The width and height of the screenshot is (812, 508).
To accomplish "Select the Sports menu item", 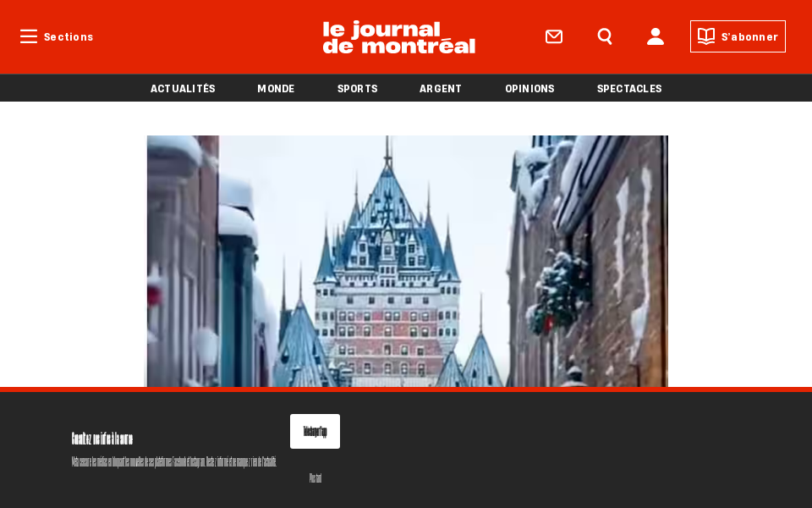I will point(357,88).
